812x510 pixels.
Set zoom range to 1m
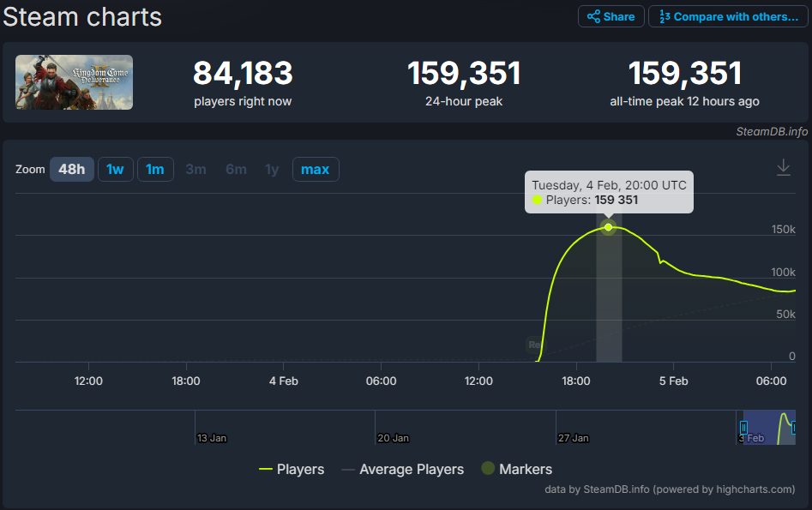tap(155, 170)
